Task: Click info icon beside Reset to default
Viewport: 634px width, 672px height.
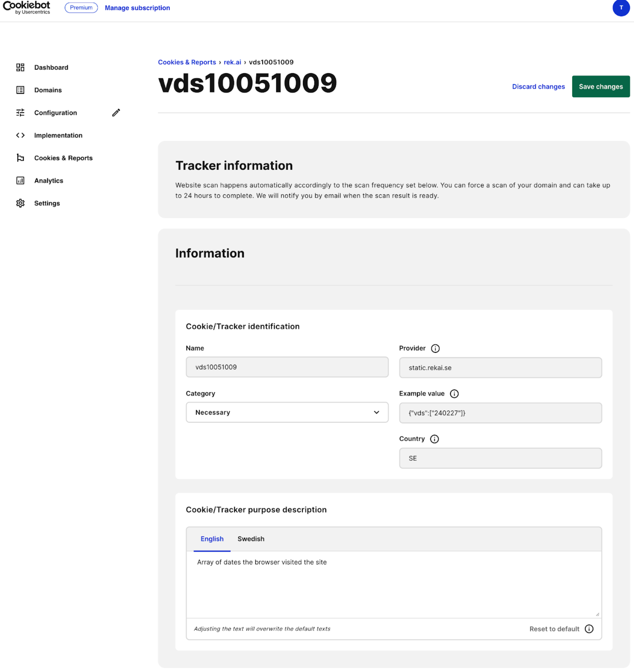Action: 589,629
